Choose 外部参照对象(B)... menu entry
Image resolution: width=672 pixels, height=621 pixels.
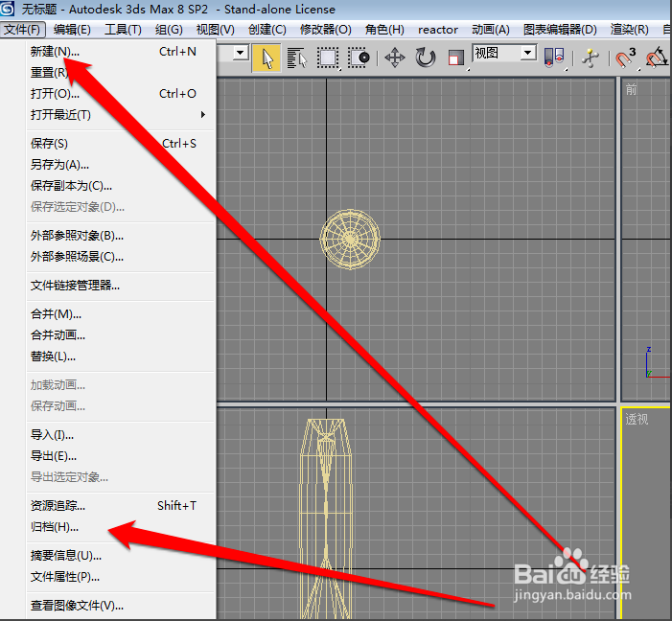(x=121, y=236)
